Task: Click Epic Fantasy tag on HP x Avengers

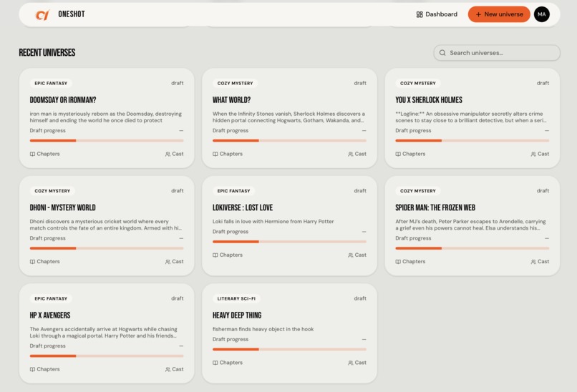Action: 51,298
